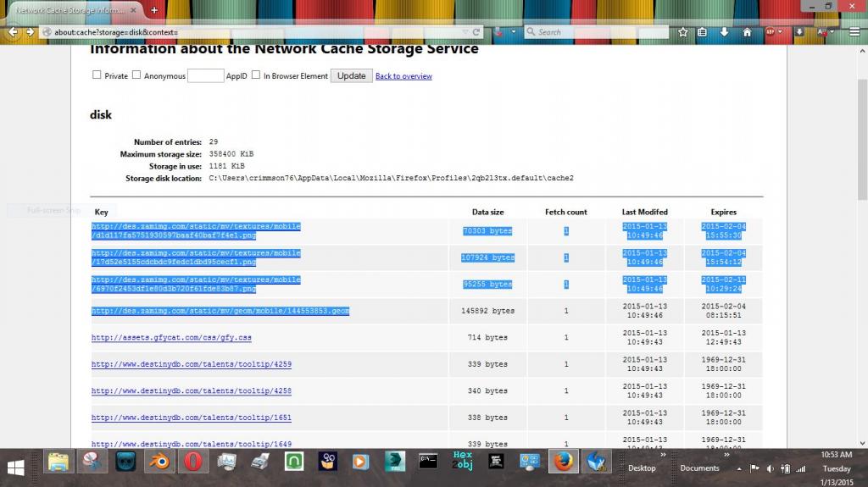Viewport: 868px width, 487px height.
Task: Go to the Home page icon
Action: point(747,32)
